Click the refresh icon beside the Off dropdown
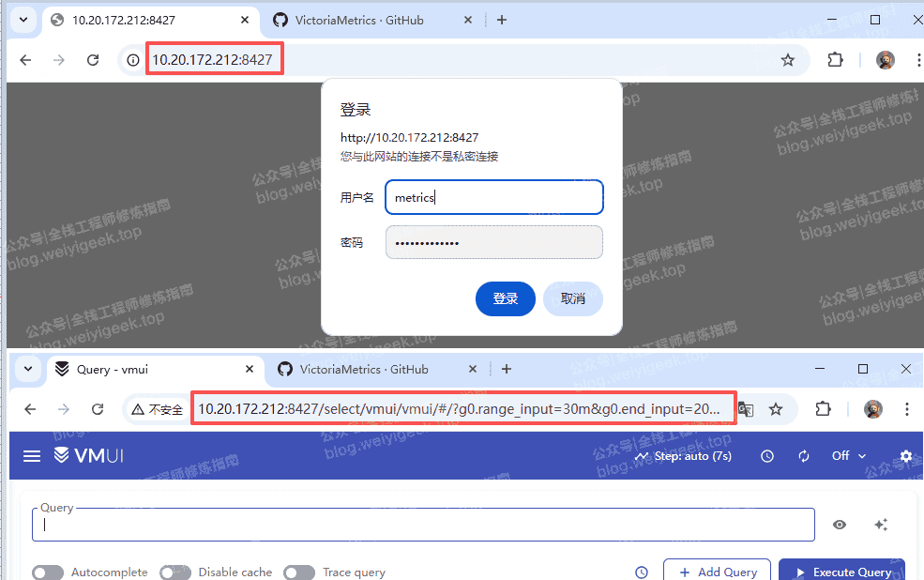 pos(804,456)
